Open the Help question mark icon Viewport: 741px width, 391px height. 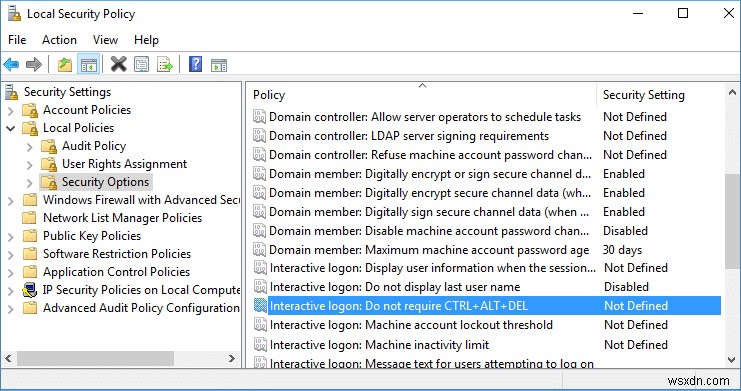[195, 64]
